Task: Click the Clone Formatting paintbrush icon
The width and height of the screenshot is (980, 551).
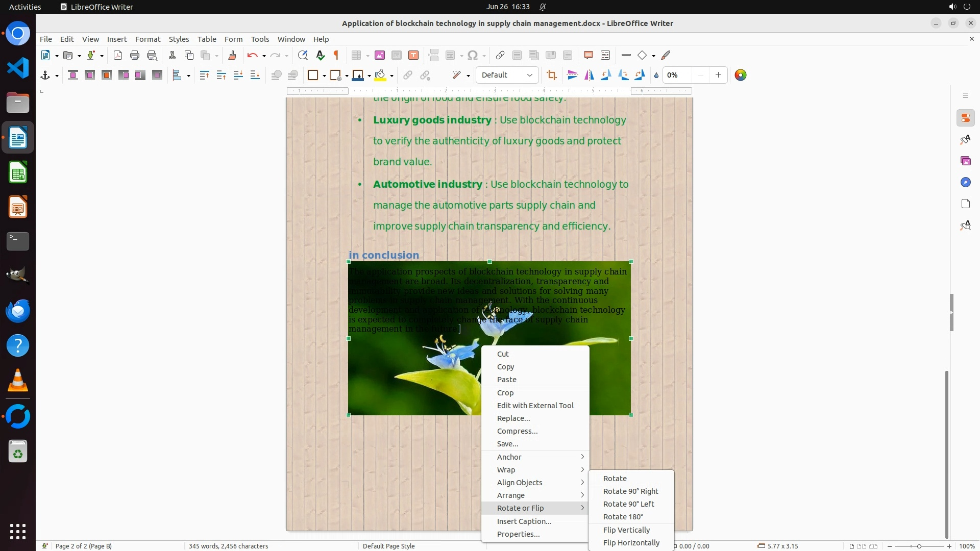Action: pyautogui.click(x=232, y=56)
